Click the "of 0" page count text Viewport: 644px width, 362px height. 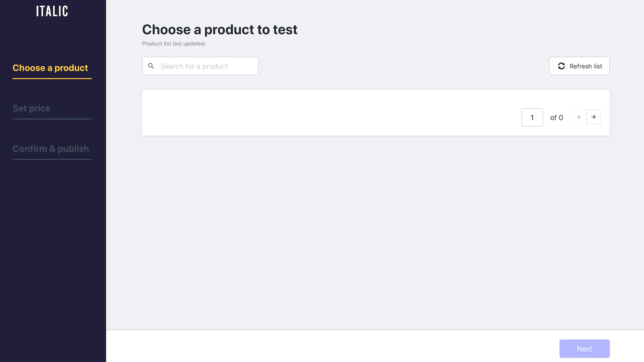point(557,117)
